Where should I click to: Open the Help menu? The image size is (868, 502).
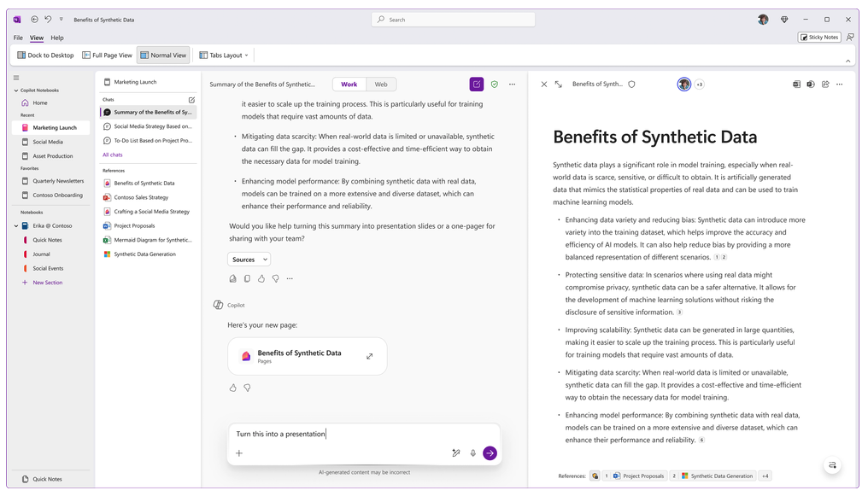point(57,38)
